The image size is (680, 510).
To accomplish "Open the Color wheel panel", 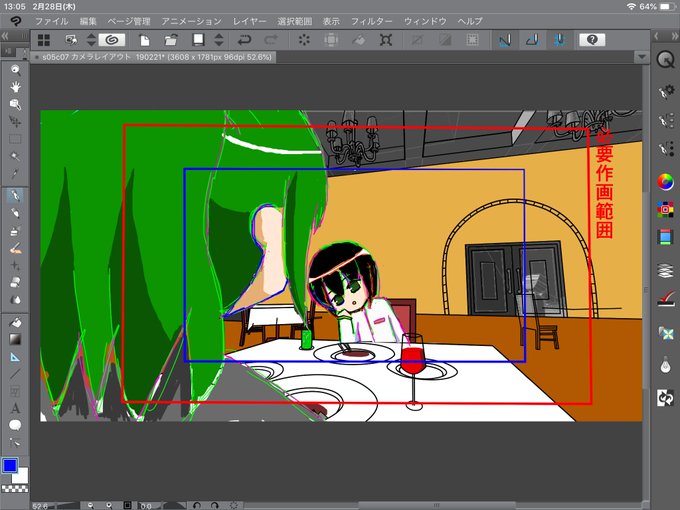I will 665,182.
